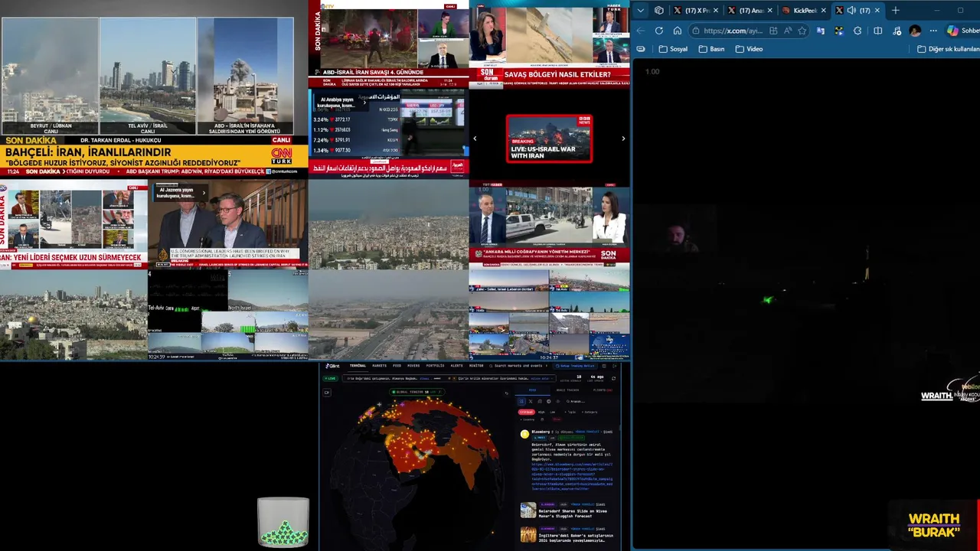Mute the tab via its speaker icon

click(x=851, y=11)
